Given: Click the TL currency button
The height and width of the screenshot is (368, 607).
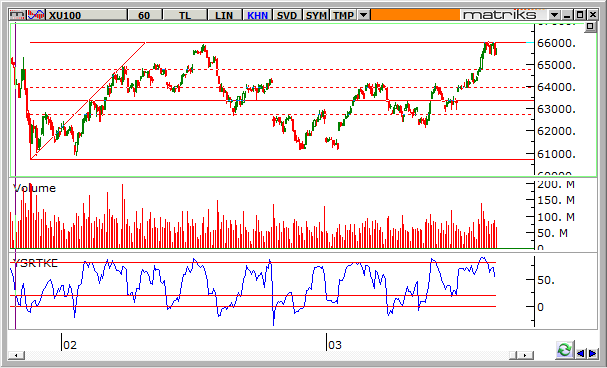Looking at the screenshot, I should 185,15.
